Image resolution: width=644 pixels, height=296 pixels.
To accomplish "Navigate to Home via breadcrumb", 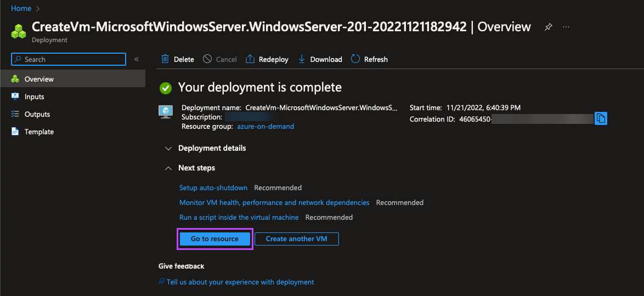I will pos(21,8).
